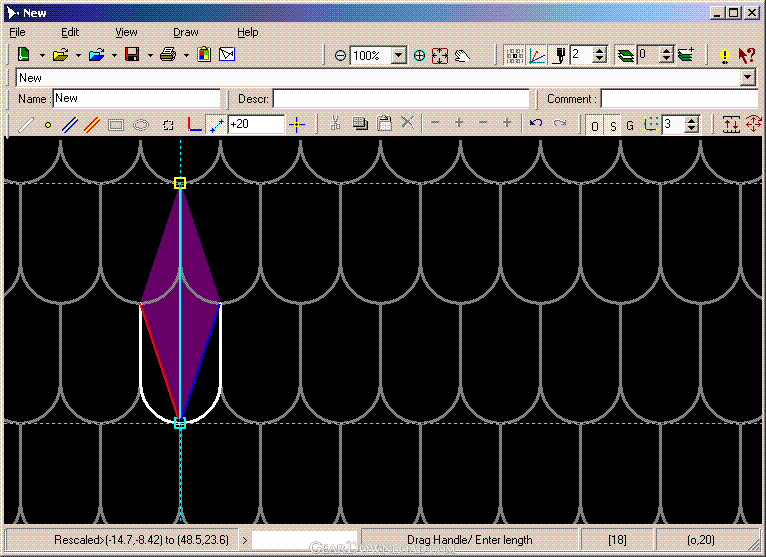Click the yellow exclamation lightbulb icon
Image resolution: width=766 pixels, height=557 pixels.
point(725,56)
